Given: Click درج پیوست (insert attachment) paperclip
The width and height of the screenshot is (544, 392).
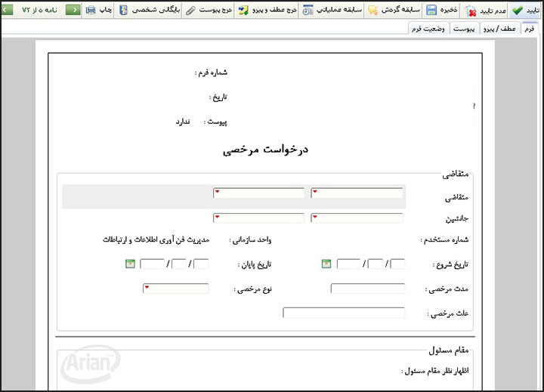Looking at the screenshot, I should click(209, 10).
